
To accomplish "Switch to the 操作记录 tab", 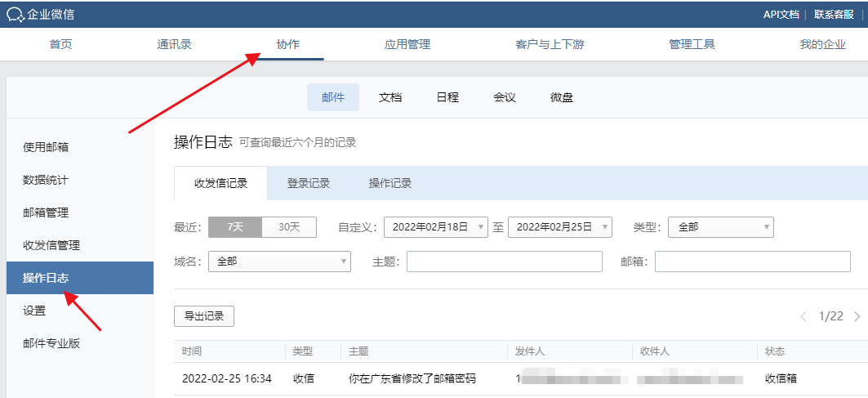I will point(389,183).
